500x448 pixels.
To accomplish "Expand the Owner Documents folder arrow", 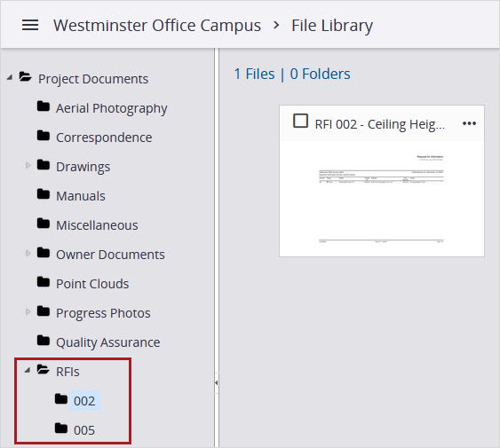I will [x=28, y=253].
